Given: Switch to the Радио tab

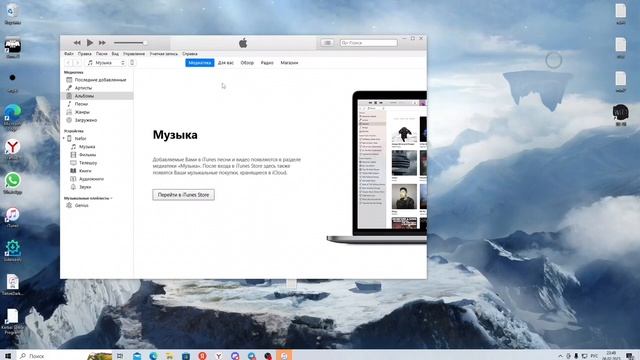Looking at the screenshot, I should tap(267, 62).
